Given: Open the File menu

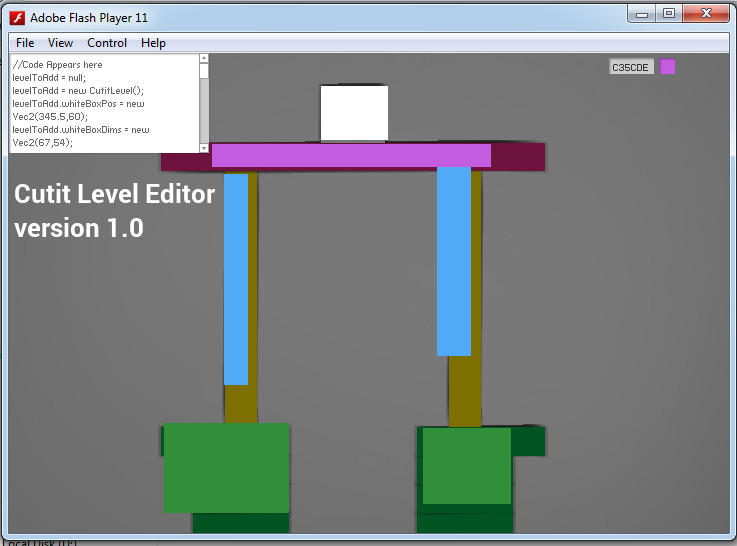Looking at the screenshot, I should (x=25, y=43).
